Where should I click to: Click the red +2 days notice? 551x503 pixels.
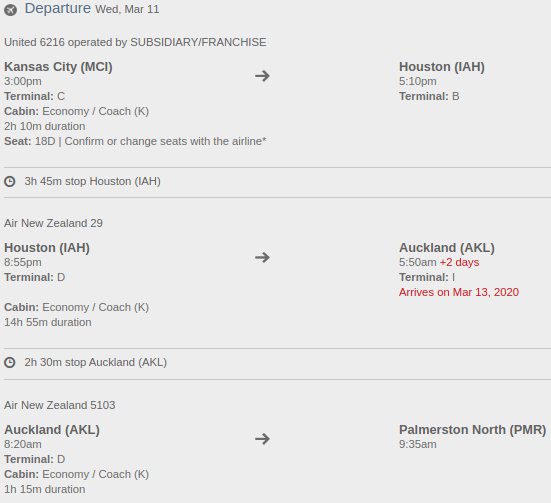(459, 262)
